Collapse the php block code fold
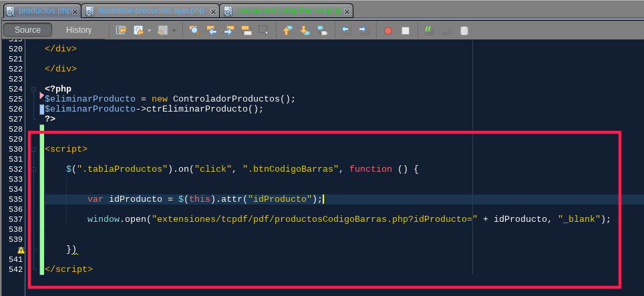Viewport: 644px width, 296px height. [x=34, y=89]
